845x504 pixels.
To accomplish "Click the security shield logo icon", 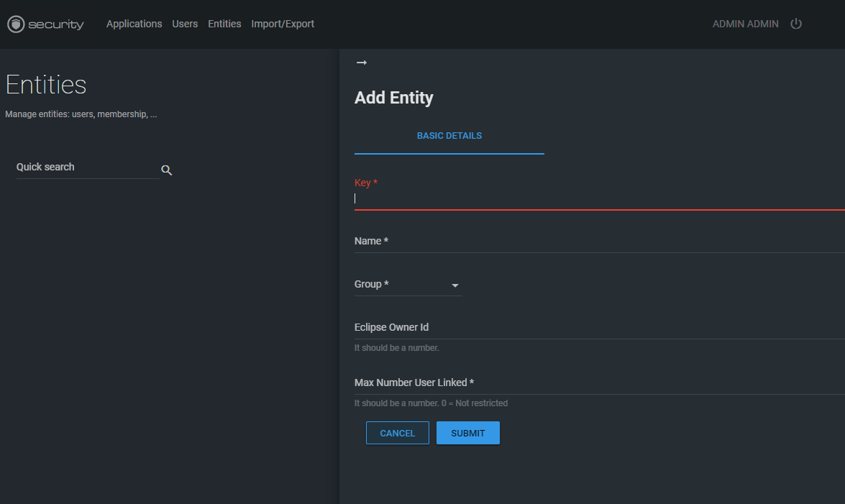I will (x=16, y=24).
